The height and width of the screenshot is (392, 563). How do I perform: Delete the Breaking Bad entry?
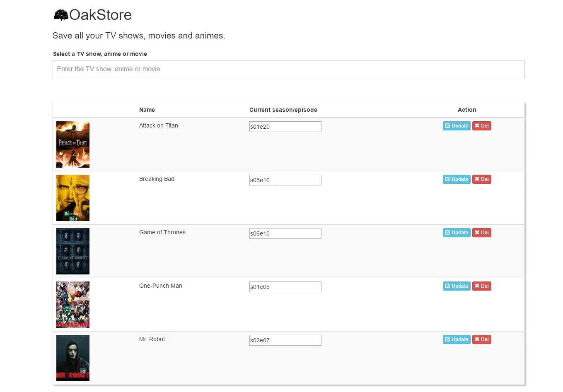pos(482,179)
